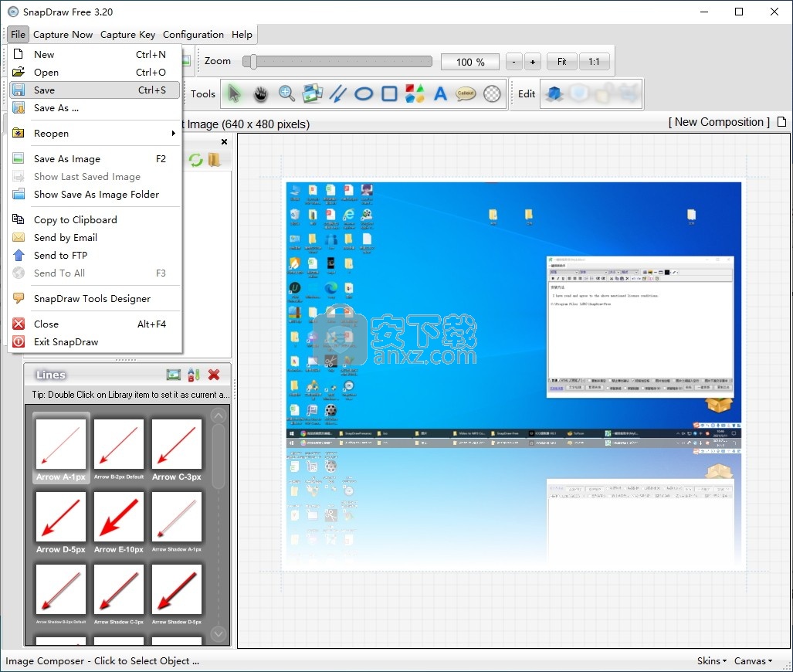Open the Configuration menu
Viewport: 793px width, 672px height.
(193, 35)
